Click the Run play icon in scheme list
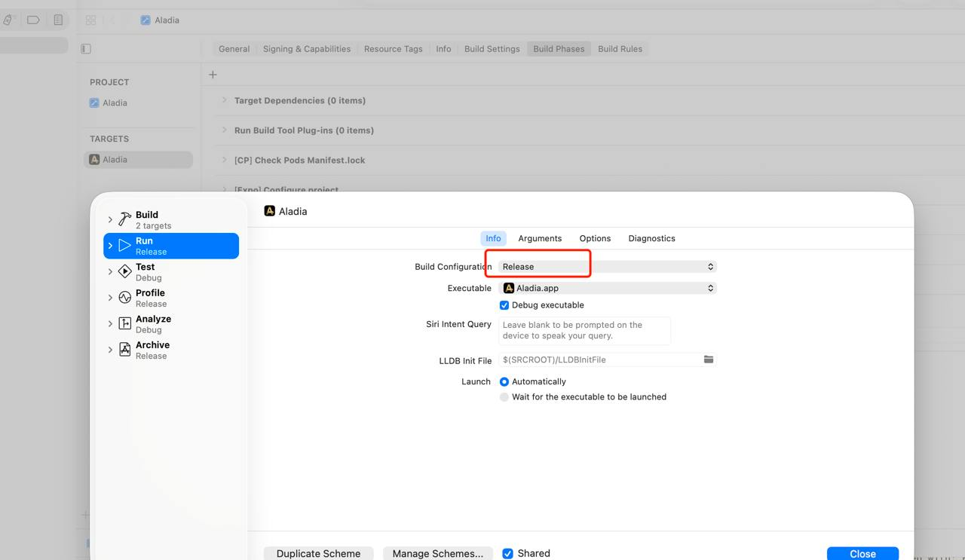965x560 pixels. pos(125,246)
